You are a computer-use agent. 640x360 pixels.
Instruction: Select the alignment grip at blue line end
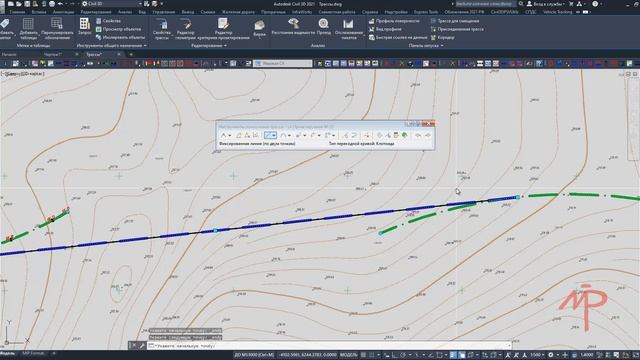[x=518, y=197]
